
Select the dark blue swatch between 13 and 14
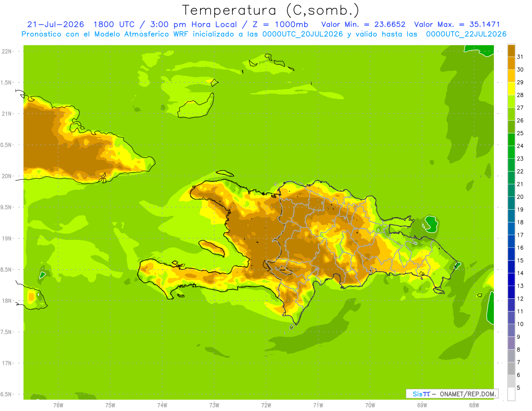point(511,279)
